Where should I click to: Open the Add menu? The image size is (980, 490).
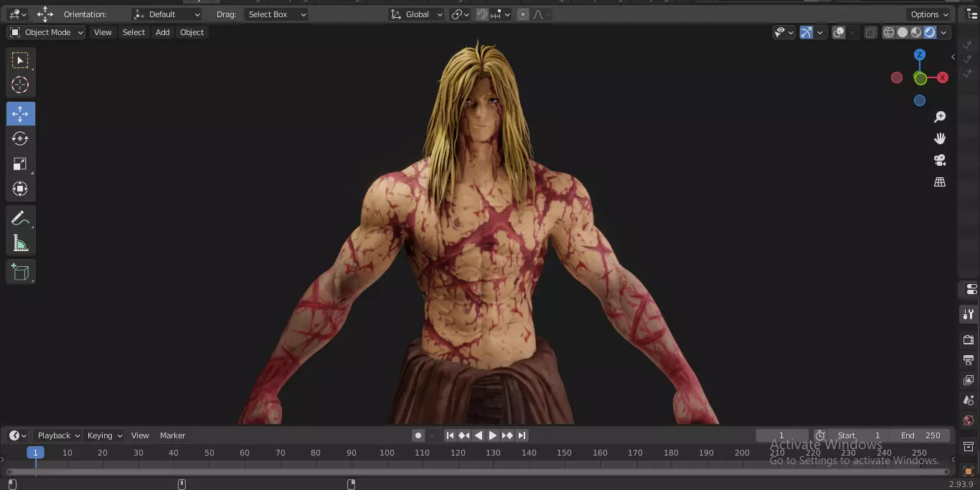(x=163, y=32)
